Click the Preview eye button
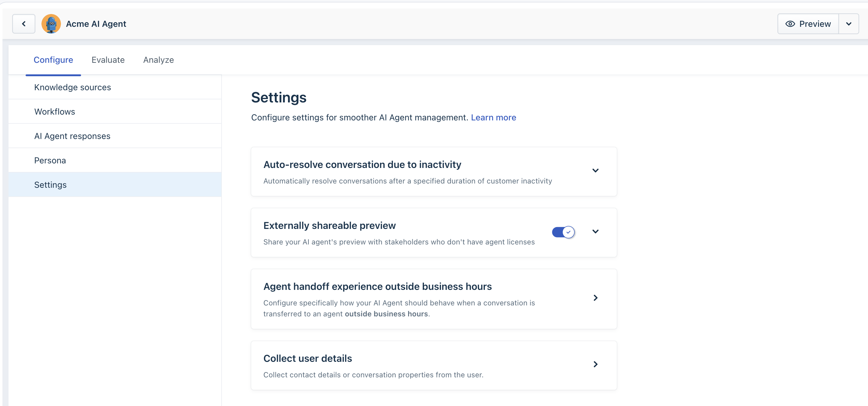The width and height of the screenshot is (868, 406). 808,23
